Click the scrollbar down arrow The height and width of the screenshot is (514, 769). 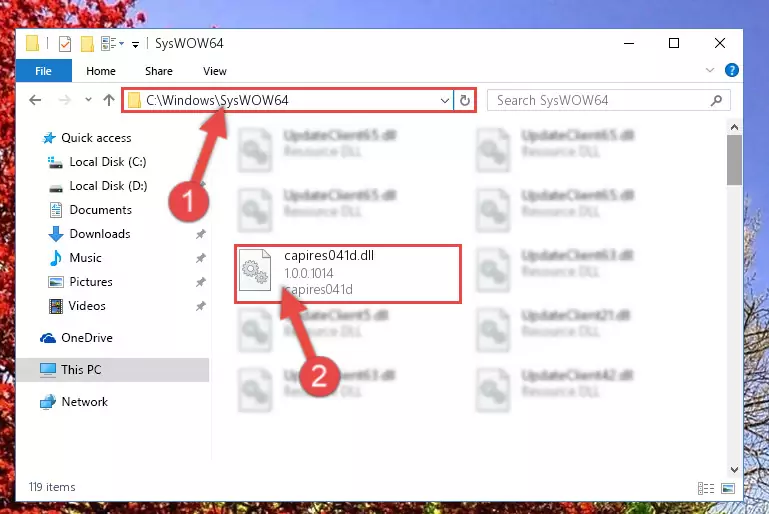click(734, 469)
